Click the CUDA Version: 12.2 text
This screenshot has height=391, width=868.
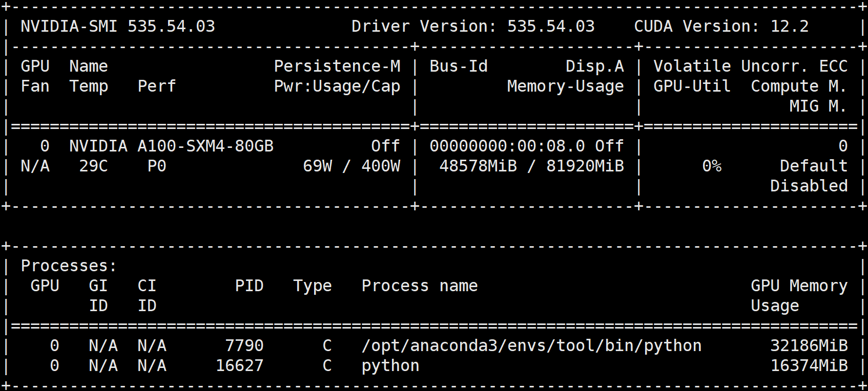[721, 26]
